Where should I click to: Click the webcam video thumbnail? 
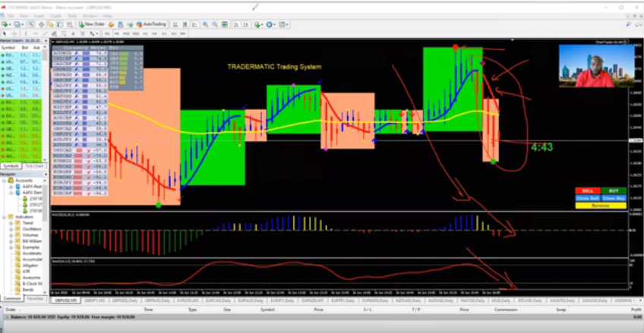pos(596,66)
